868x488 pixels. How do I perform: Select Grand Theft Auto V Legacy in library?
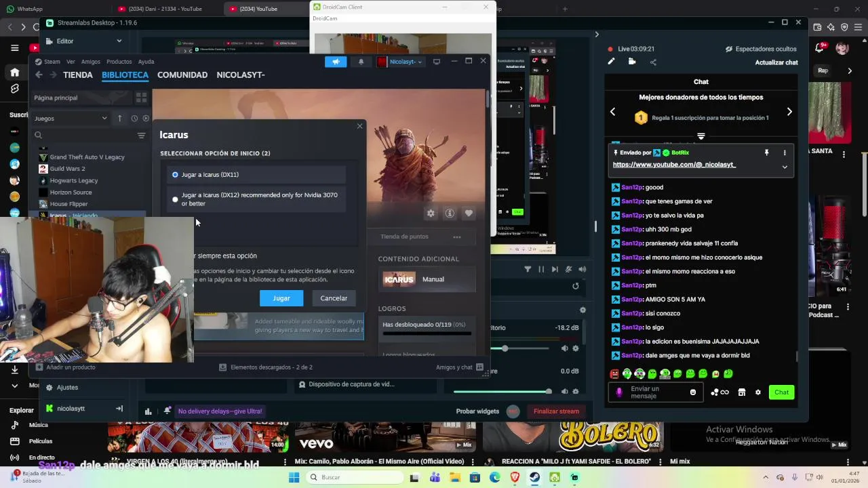tap(87, 157)
